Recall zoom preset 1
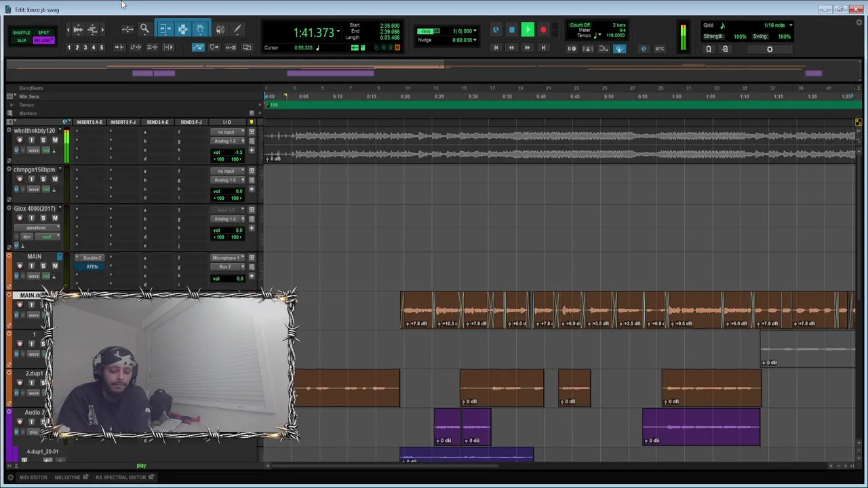 (69, 47)
